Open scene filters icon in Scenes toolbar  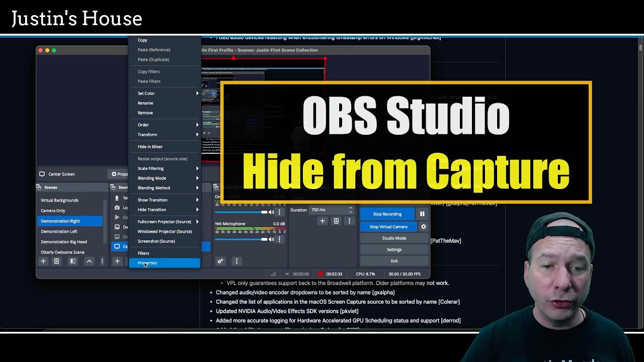click(x=72, y=261)
